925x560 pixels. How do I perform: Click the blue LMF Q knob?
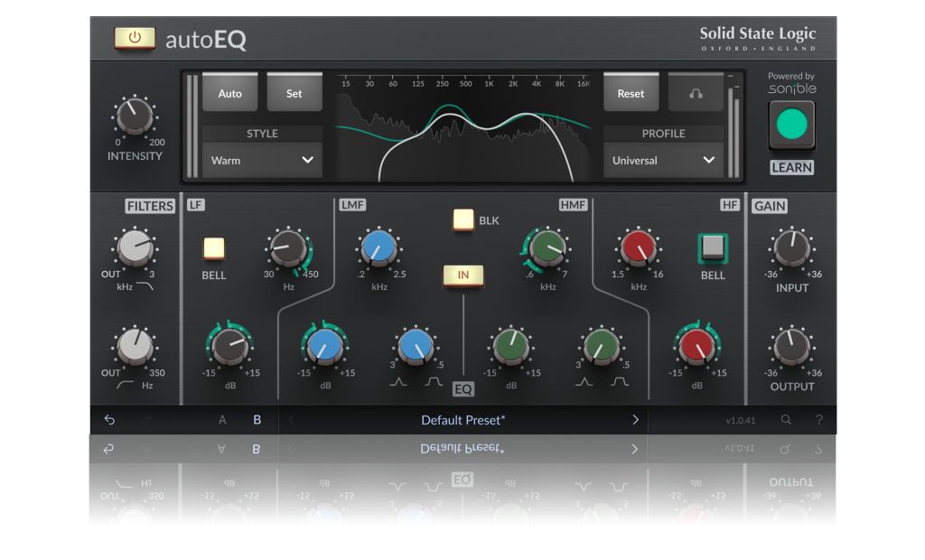point(416,346)
